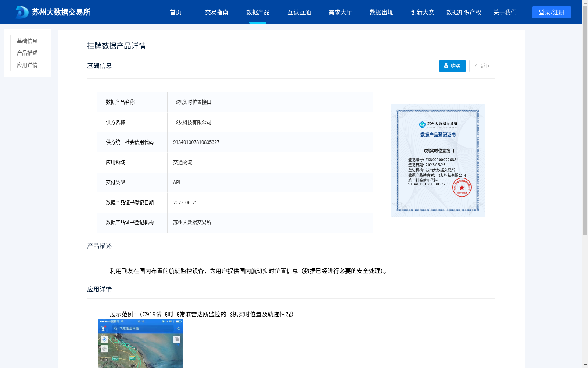
Task: Open the 创新大赛 menu item
Action: click(423, 12)
